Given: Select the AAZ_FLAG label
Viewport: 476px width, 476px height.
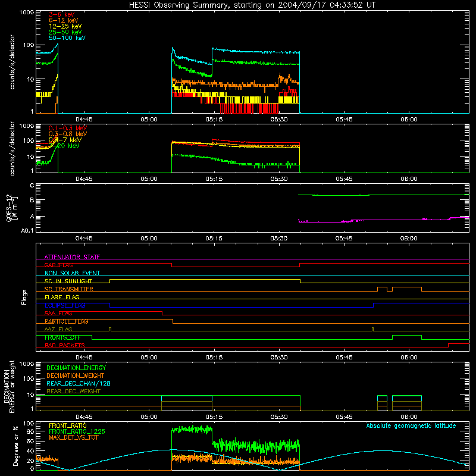Looking at the screenshot, I should [58, 329].
